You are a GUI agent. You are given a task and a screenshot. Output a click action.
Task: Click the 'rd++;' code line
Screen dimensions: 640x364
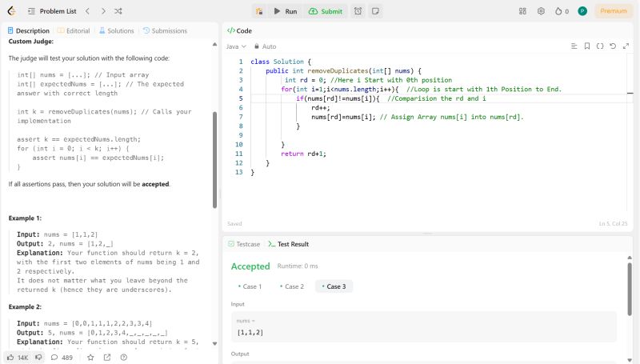click(x=321, y=108)
